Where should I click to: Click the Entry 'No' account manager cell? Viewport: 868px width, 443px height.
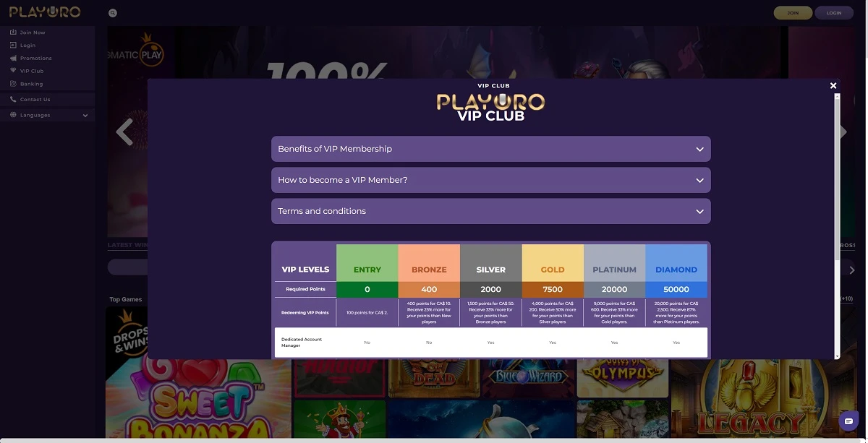point(367,343)
